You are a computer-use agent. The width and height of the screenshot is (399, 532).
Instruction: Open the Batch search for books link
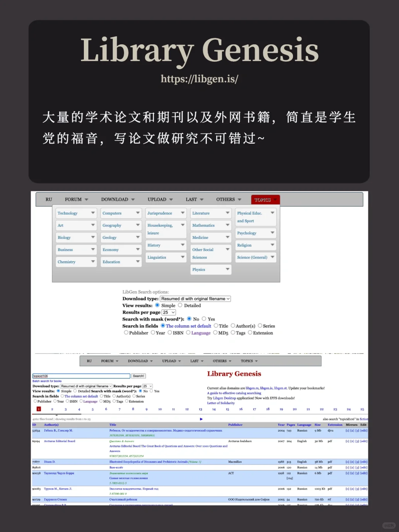[x=47, y=381]
